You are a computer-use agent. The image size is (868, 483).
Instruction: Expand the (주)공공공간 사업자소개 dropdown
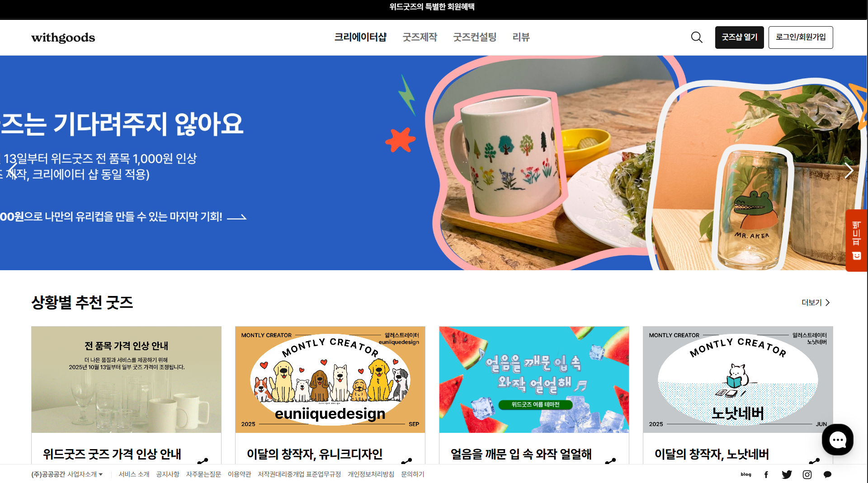coord(67,474)
